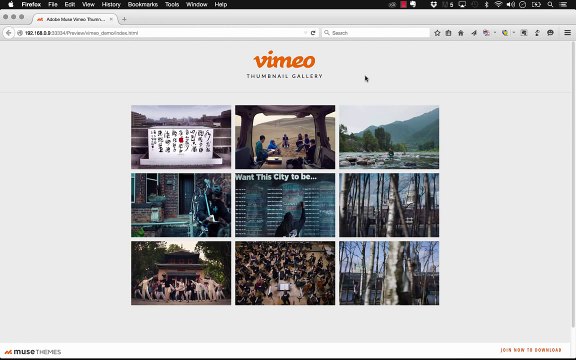Open the Tools menu
The image size is (576, 360).
[172, 4]
